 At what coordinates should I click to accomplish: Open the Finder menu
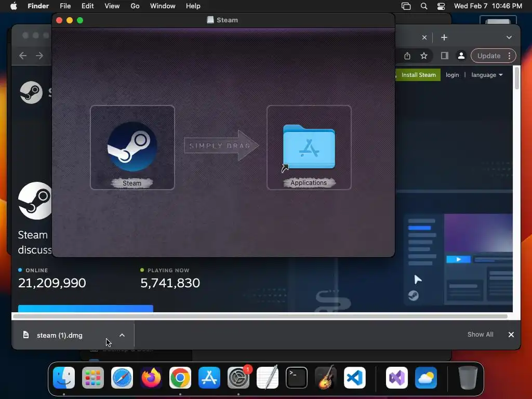coord(38,6)
